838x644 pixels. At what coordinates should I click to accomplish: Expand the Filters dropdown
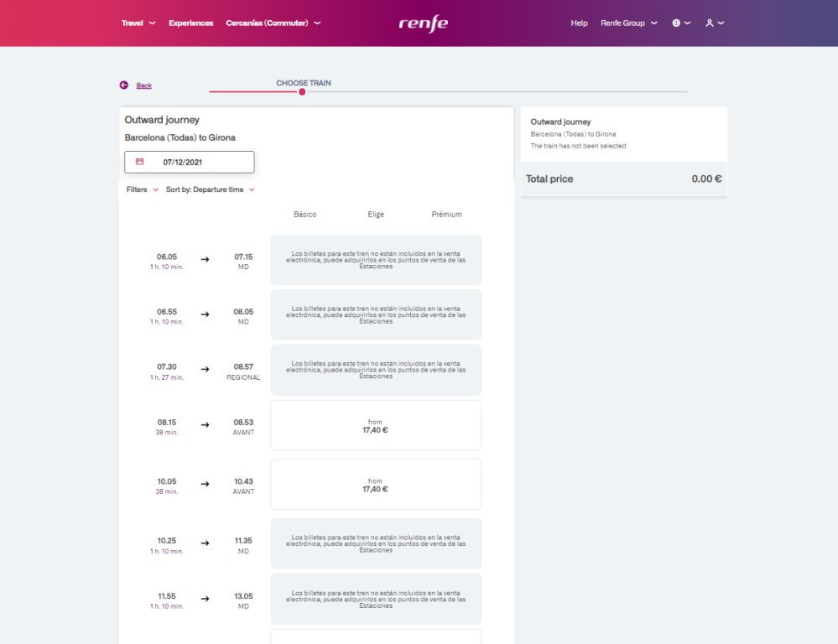coord(142,190)
